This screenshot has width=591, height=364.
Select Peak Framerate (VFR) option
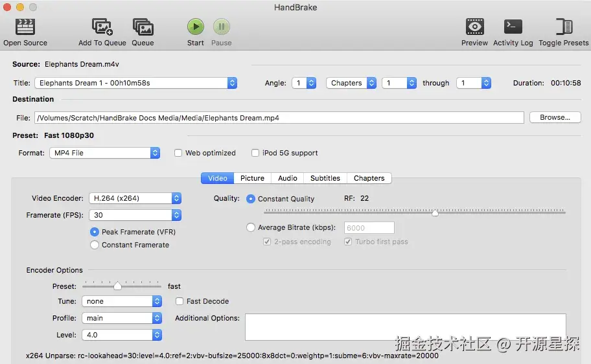[95, 232]
